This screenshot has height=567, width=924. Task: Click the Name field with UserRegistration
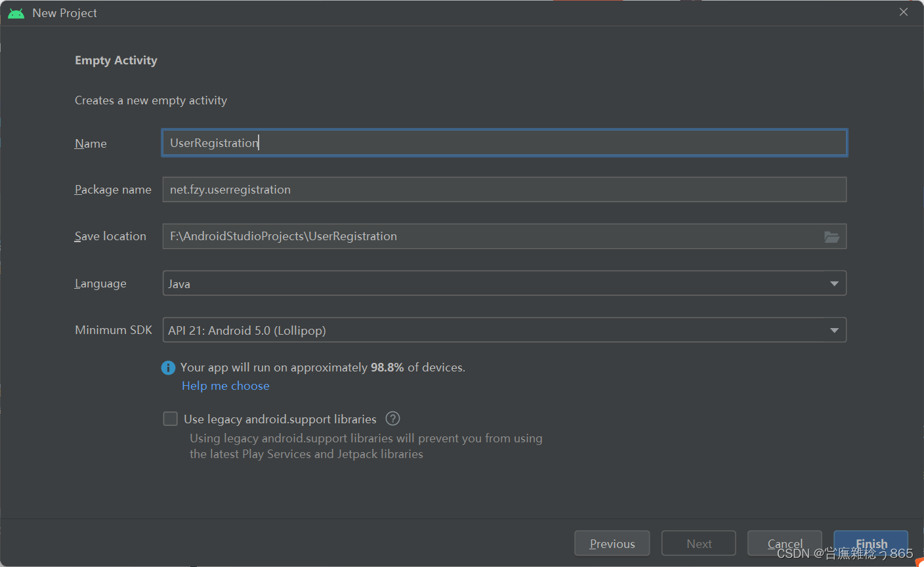point(505,142)
